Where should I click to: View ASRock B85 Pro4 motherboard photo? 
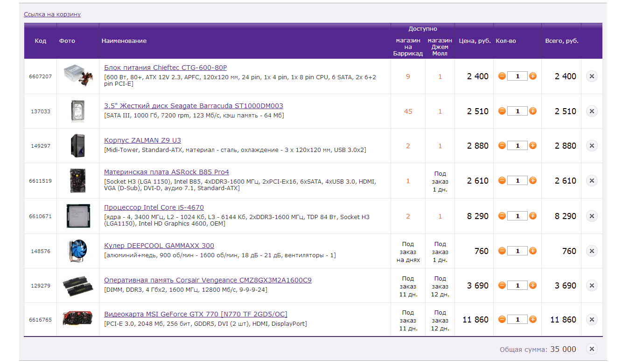[78, 180]
